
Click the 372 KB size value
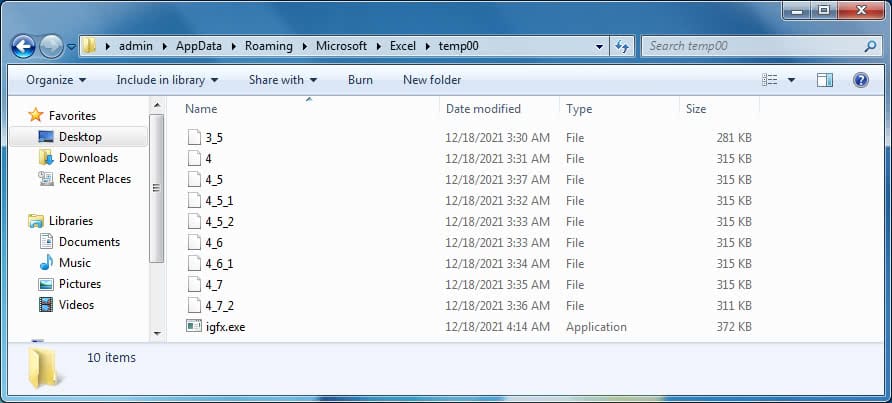[x=734, y=327]
